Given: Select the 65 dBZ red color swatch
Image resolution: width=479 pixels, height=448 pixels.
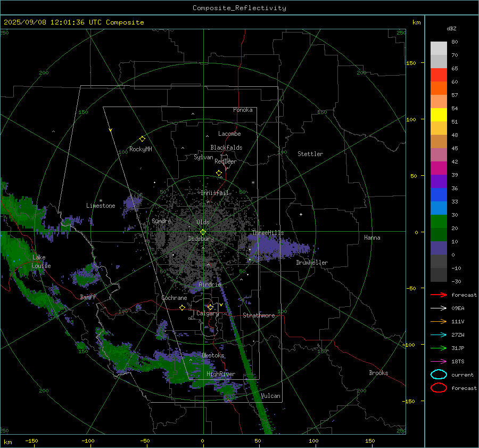Looking at the screenshot, I should point(439,75).
